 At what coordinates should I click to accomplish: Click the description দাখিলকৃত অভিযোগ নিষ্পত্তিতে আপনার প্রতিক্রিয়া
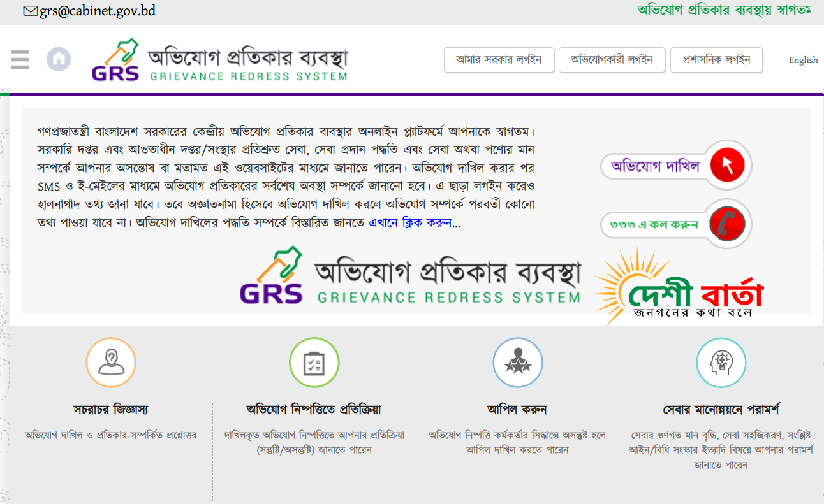[314, 442]
